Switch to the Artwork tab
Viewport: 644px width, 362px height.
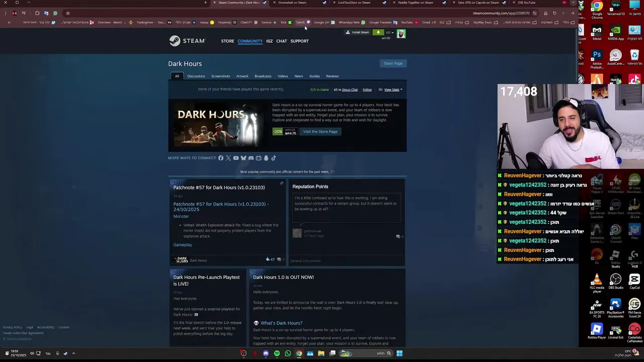243,76
